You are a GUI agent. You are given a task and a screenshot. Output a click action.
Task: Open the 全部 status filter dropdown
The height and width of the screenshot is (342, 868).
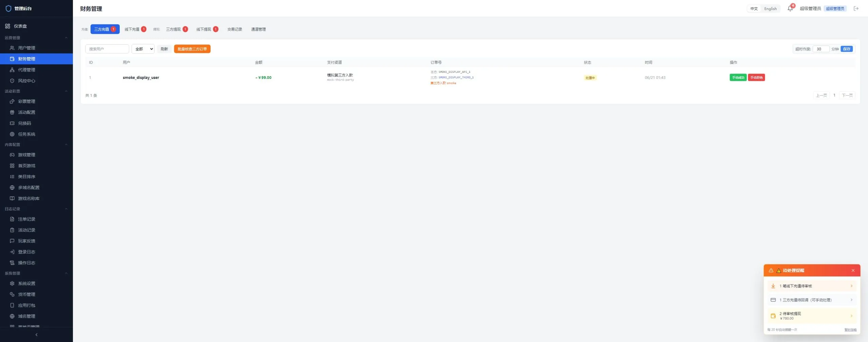pyautogui.click(x=143, y=49)
